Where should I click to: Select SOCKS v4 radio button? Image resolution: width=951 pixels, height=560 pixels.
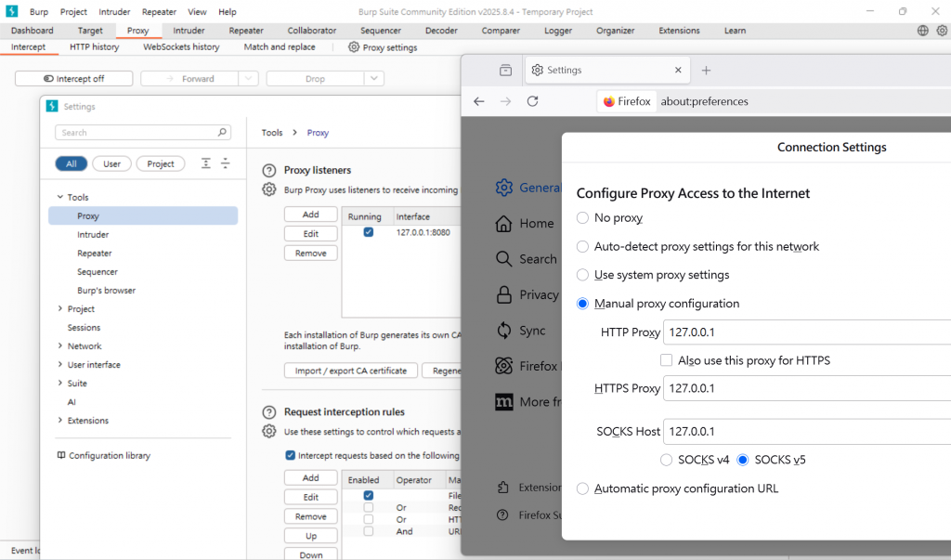tap(666, 460)
